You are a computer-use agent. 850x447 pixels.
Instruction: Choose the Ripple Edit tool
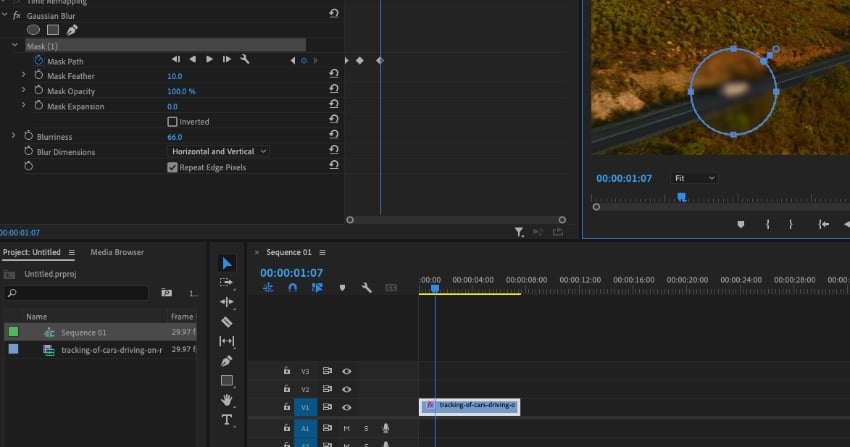click(x=227, y=302)
